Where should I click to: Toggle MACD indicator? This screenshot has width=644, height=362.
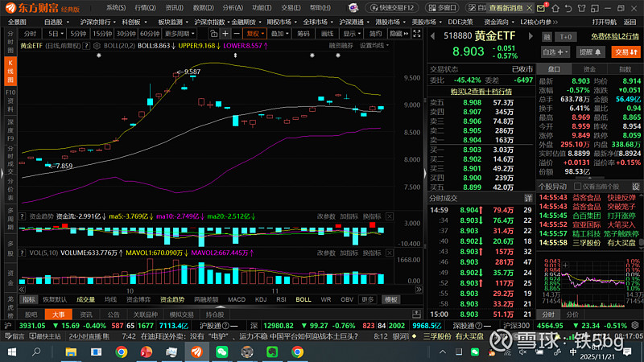click(237, 299)
